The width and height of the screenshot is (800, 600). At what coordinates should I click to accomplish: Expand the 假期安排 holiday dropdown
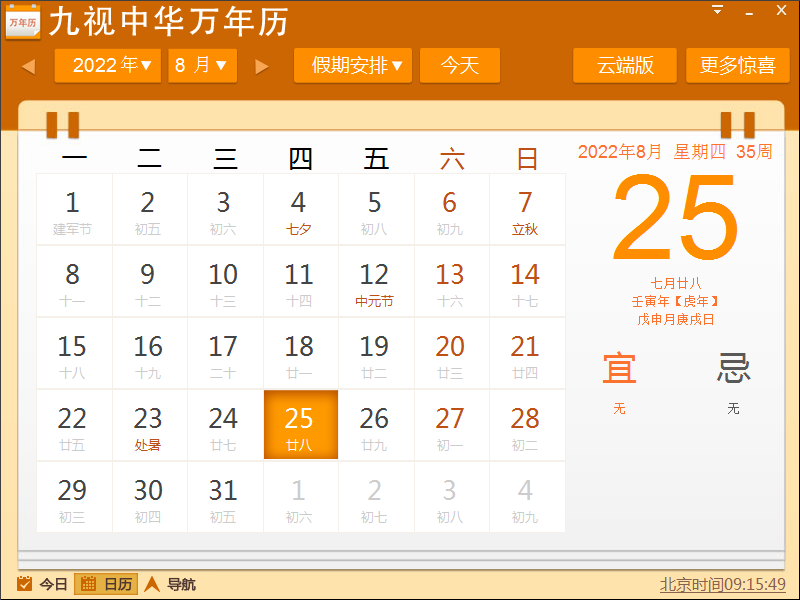click(x=353, y=65)
